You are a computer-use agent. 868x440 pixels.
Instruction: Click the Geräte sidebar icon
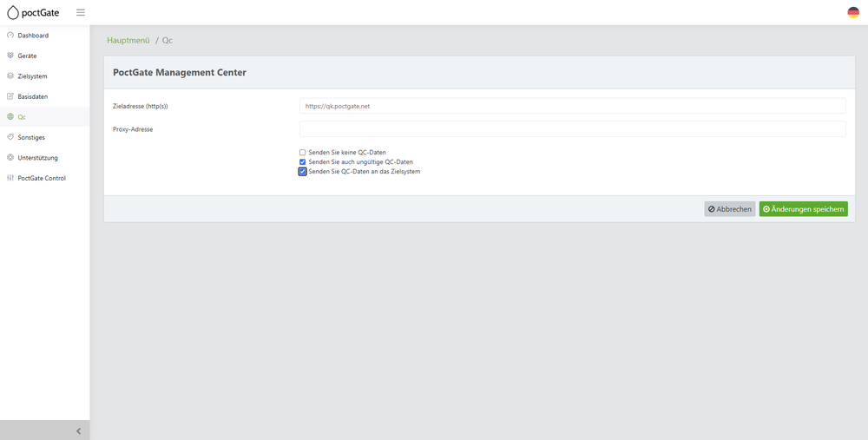tap(10, 56)
